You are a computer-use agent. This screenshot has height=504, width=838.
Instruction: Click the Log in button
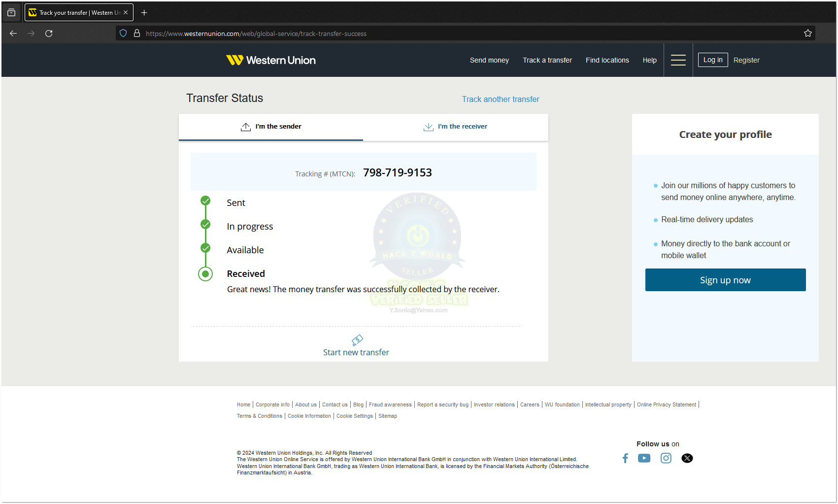click(713, 60)
